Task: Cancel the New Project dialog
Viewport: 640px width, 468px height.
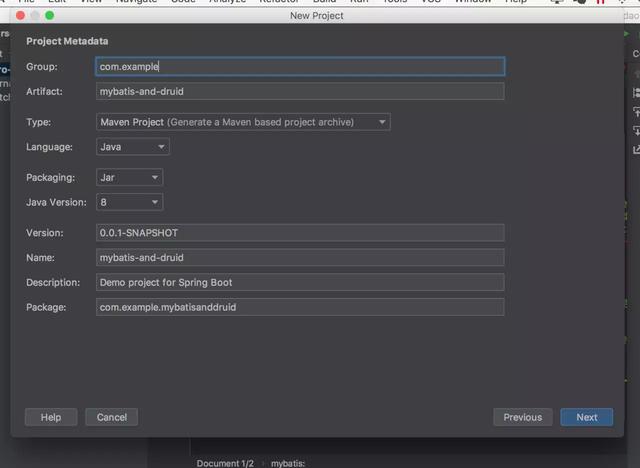Action: pyautogui.click(x=111, y=417)
